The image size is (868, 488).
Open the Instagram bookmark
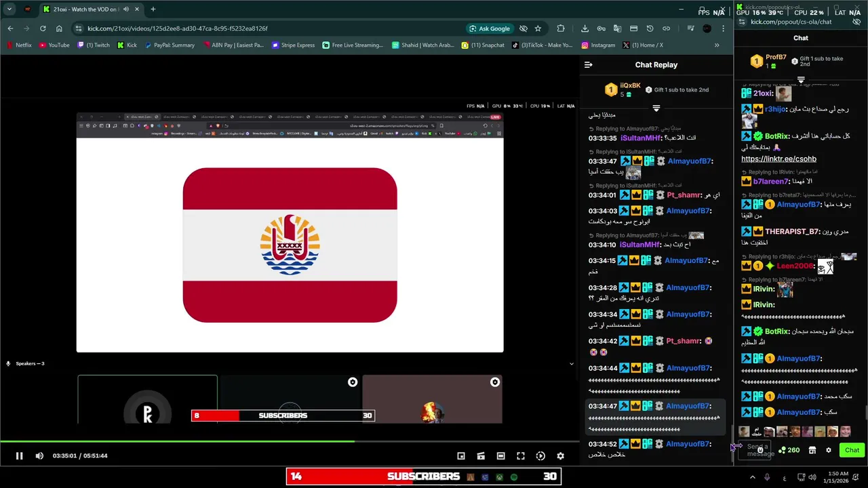coord(598,45)
